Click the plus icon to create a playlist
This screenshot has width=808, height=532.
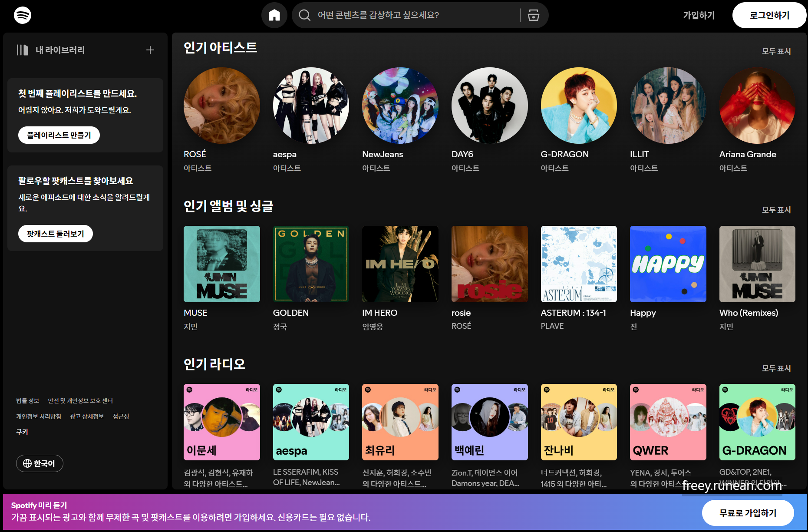[x=150, y=50]
